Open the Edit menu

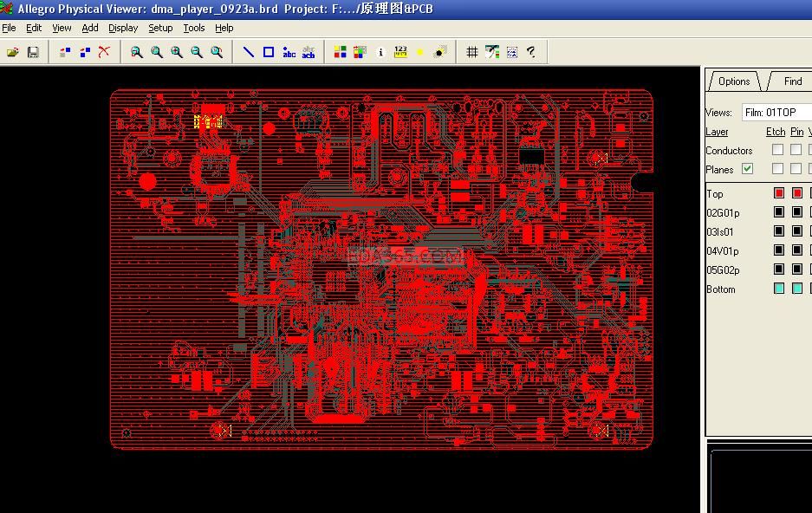34,28
